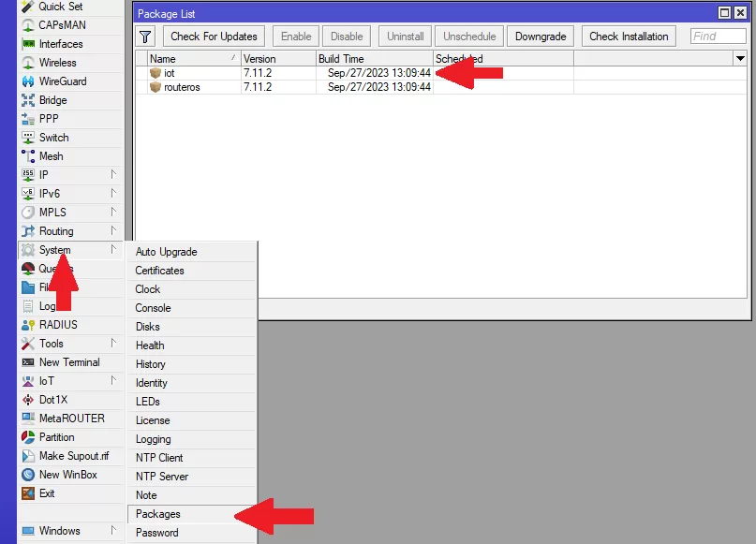Open Health from System submenu
Image resolution: width=756 pixels, height=544 pixels.
click(x=191, y=346)
